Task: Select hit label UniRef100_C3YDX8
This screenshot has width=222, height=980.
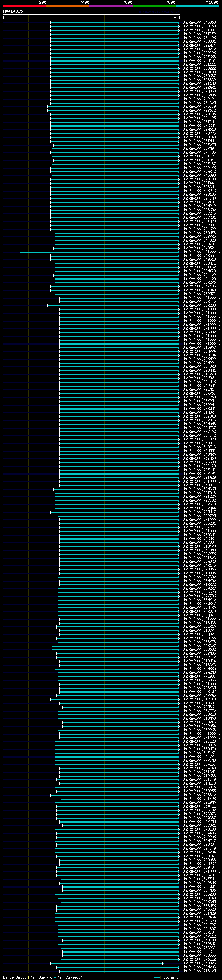Action: 199,416
